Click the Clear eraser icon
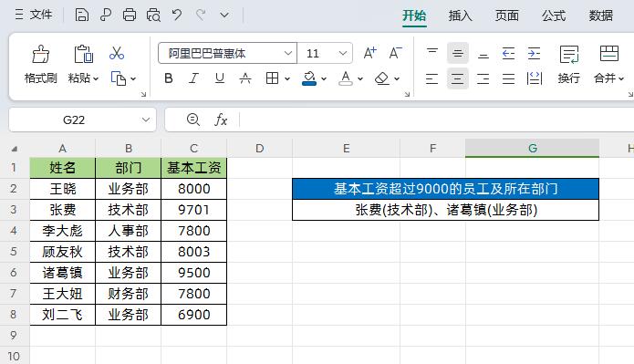634x364 pixels. point(382,78)
